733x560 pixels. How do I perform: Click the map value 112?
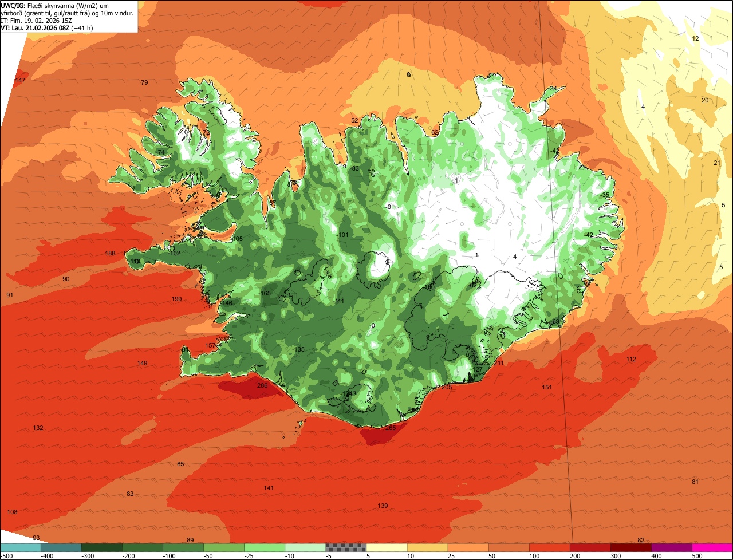631,359
